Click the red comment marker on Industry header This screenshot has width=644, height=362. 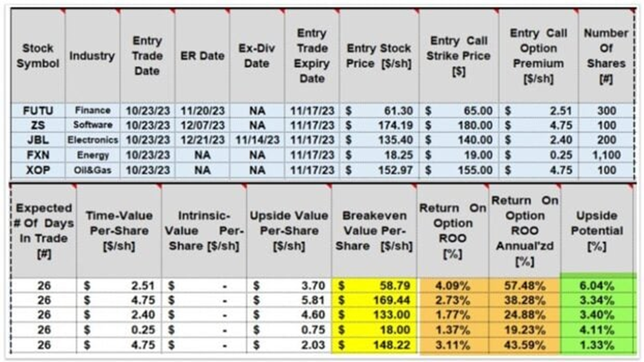(x=117, y=11)
